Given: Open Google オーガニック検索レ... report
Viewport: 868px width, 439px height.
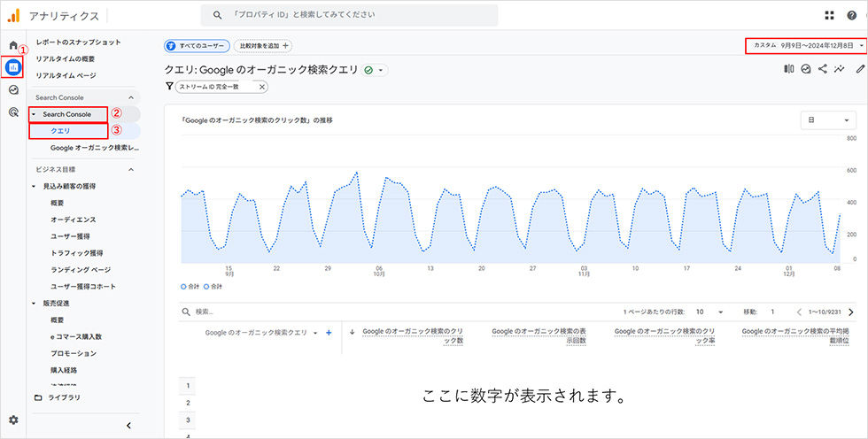Looking at the screenshot, I should click(94, 148).
